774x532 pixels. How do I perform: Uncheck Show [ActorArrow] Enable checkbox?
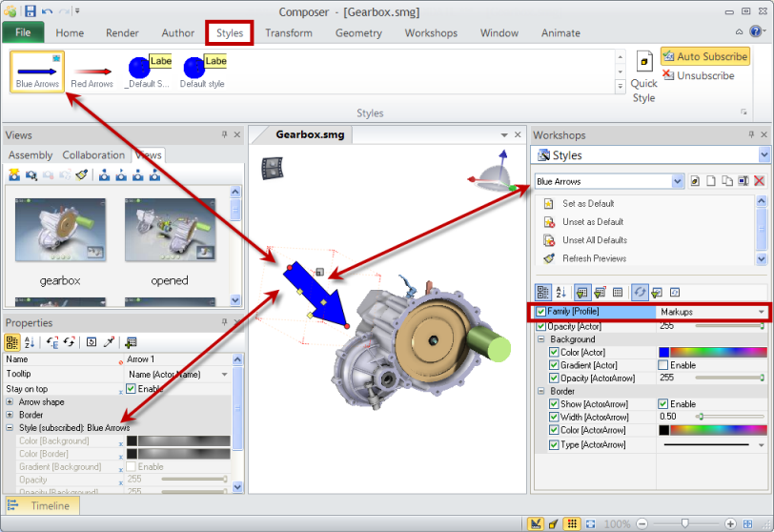(x=664, y=404)
